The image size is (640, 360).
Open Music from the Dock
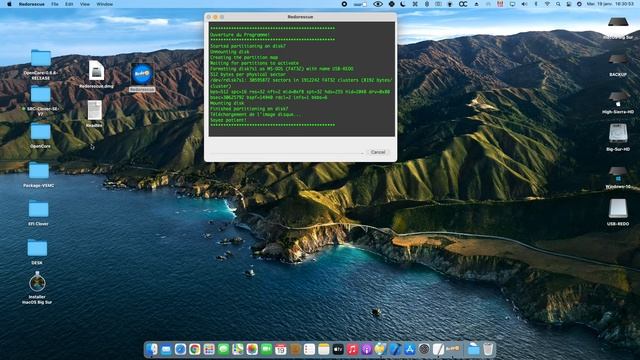[352, 349]
